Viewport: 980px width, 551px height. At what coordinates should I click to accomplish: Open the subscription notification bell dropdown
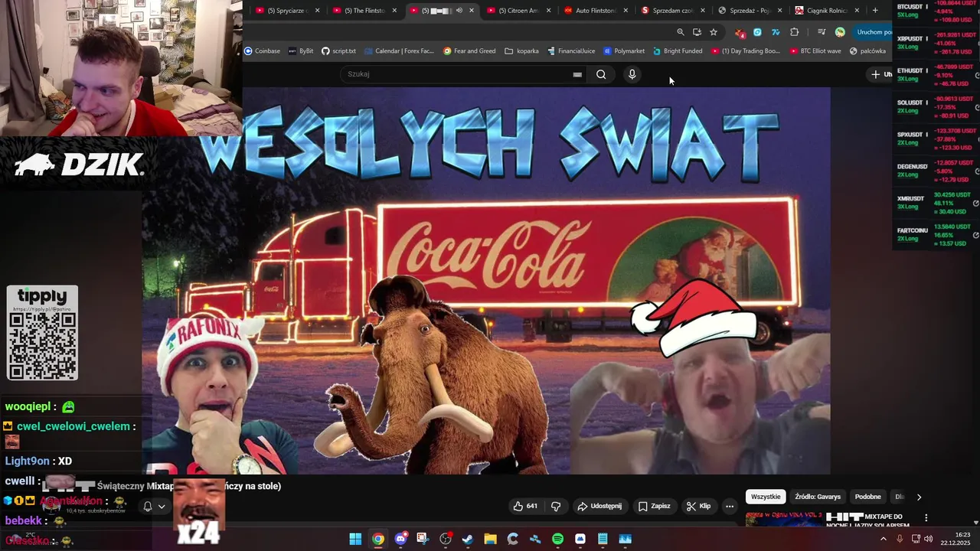[x=154, y=507]
